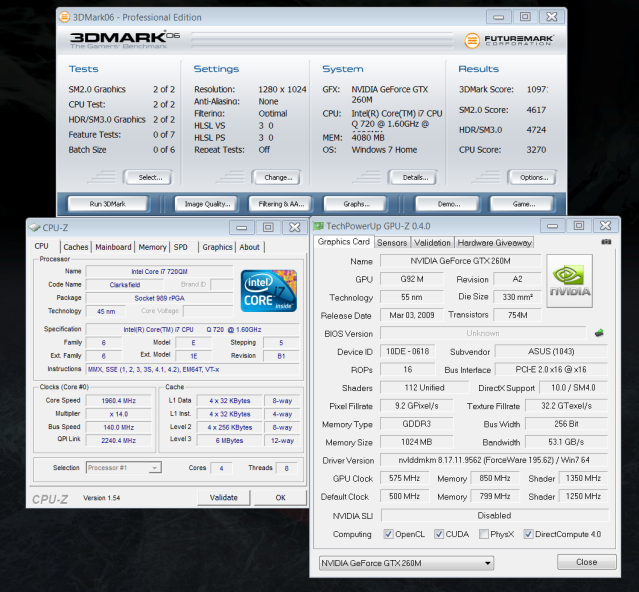
Task: Switch to the Sensors tab in GPU-Z
Action: 392,243
